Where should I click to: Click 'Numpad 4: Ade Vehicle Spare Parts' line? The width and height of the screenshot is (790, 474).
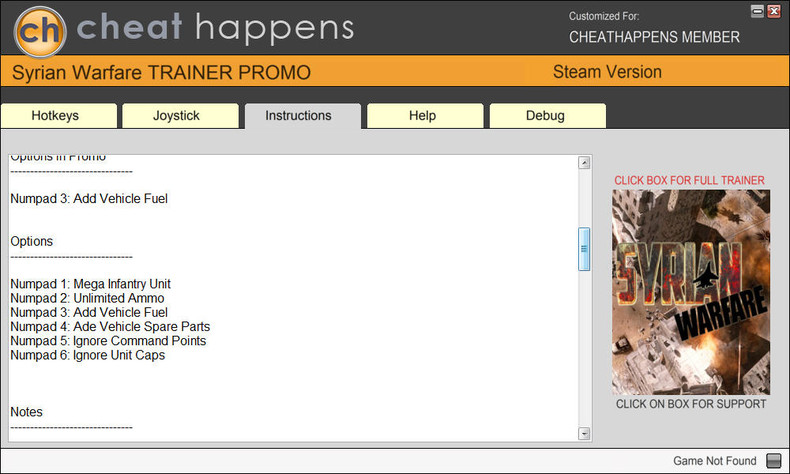pyautogui.click(x=110, y=326)
